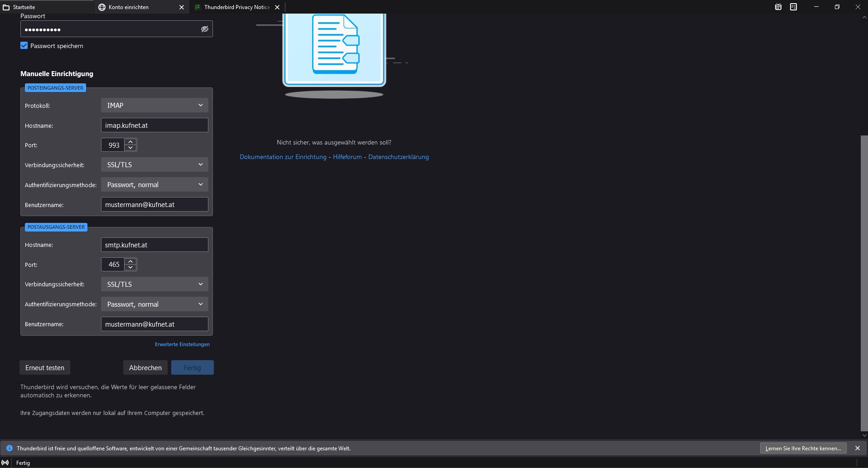This screenshot has height=468, width=868.
Task: Open outgoing Authentifizierungsmethode dropdown
Action: [154, 304]
